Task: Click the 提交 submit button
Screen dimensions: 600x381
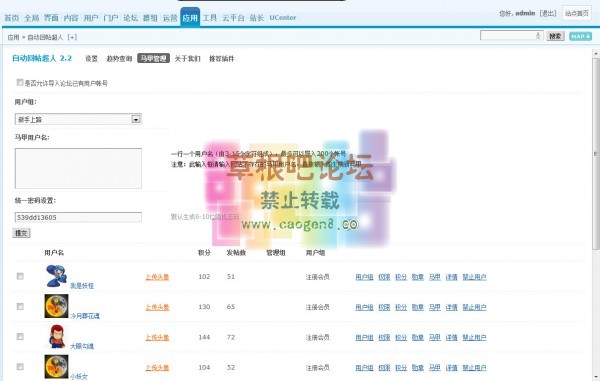Action: point(21,233)
